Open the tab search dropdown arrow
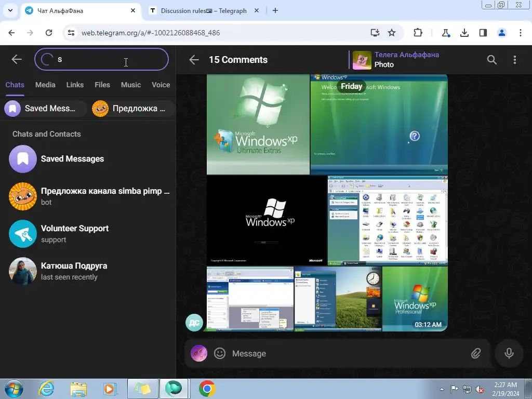This screenshot has height=399, width=532. tap(10, 10)
